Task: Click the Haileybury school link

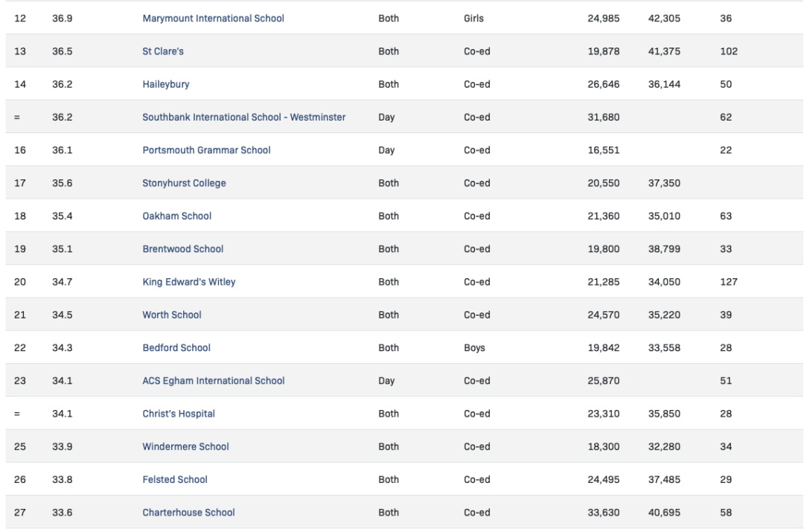Action: (165, 84)
